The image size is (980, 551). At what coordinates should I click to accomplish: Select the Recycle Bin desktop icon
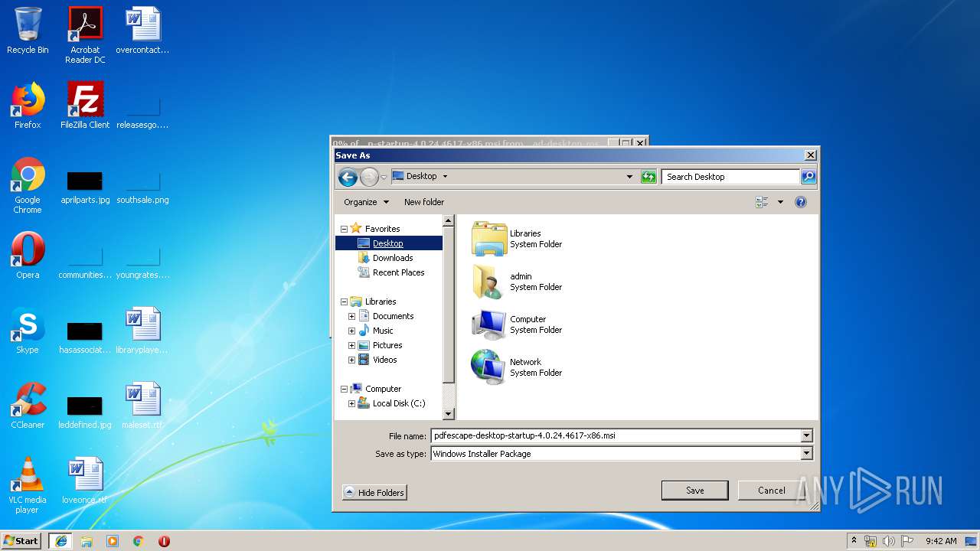(28, 31)
